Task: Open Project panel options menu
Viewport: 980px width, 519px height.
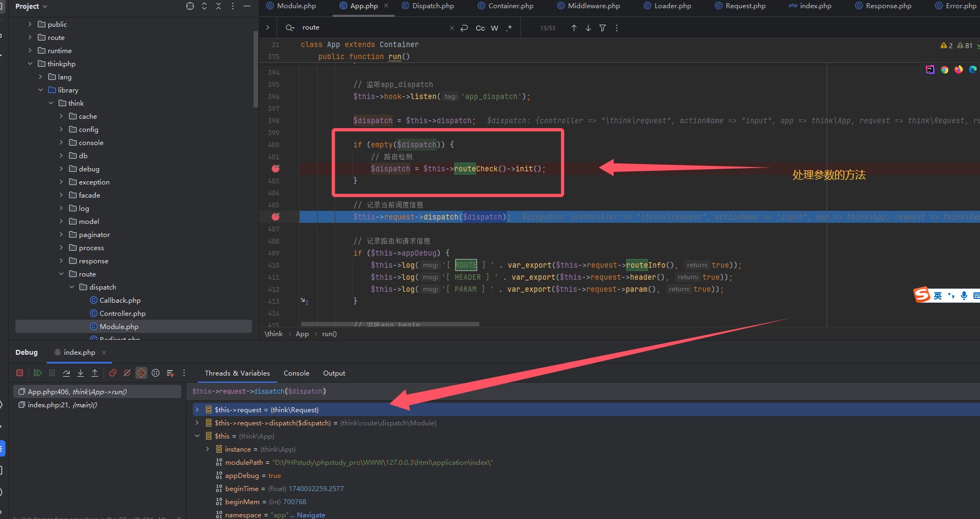Action: [233, 6]
